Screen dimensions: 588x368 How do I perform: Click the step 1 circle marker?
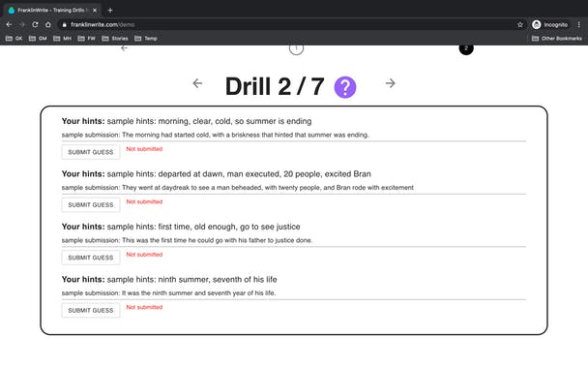[x=296, y=48]
